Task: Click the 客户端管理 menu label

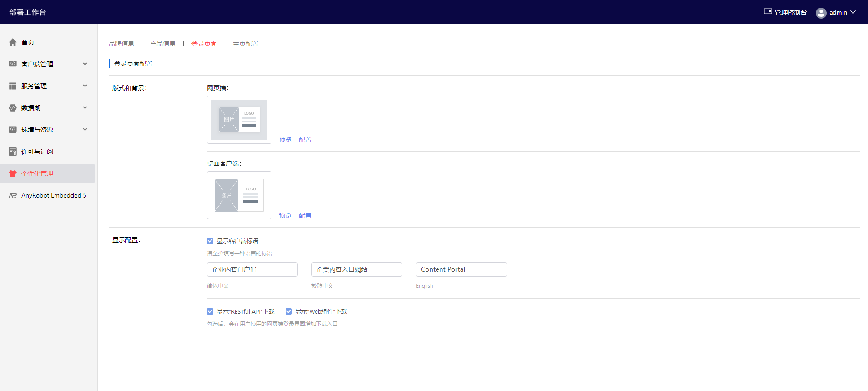Action: click(x=37, y=64)
